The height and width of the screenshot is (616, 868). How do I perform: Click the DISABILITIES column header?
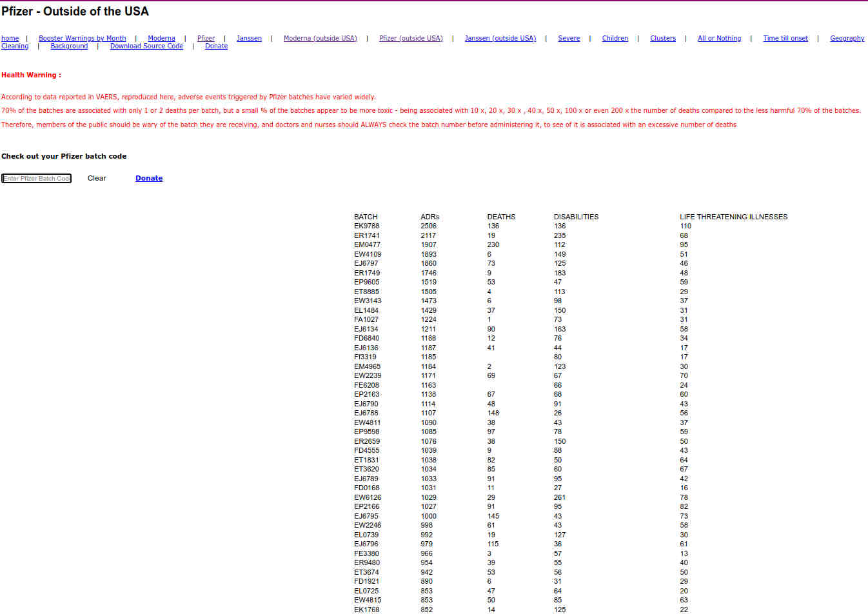(x=577, y=217)
